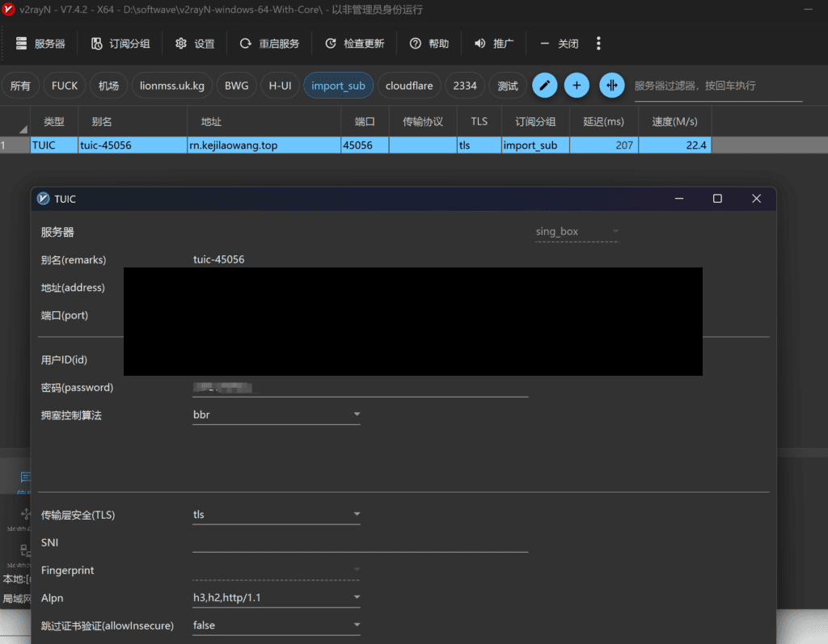Sort by 传输协议 column header
Viewport: 828px width, 644px height.
coord(423,121)
